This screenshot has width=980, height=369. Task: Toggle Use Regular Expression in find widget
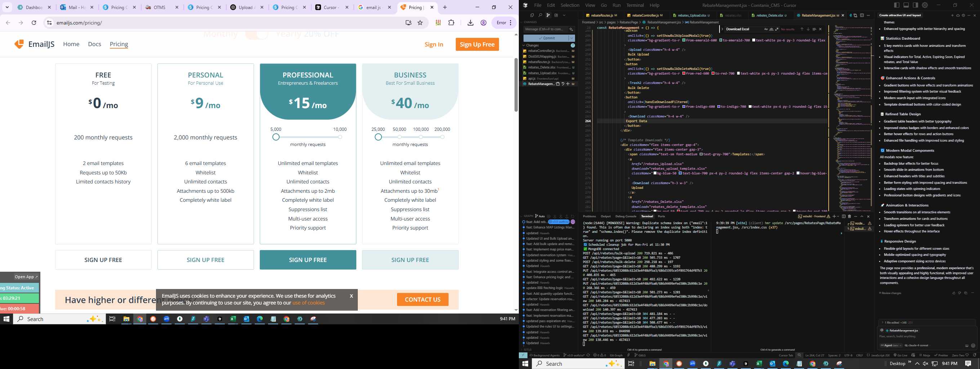tap(777, 29)
